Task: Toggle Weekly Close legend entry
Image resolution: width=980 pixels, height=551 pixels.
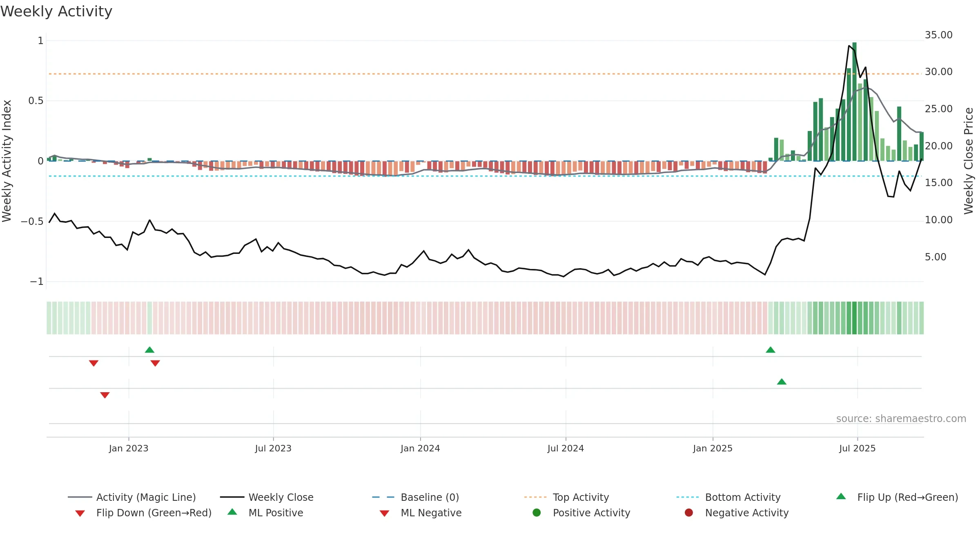Action: [267, 497]
